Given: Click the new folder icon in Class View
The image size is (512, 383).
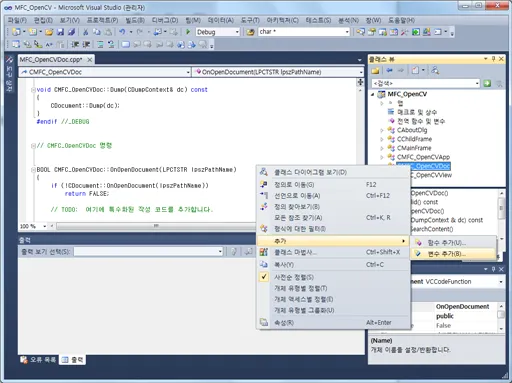Looking at the screenshot, I should 376,70.
